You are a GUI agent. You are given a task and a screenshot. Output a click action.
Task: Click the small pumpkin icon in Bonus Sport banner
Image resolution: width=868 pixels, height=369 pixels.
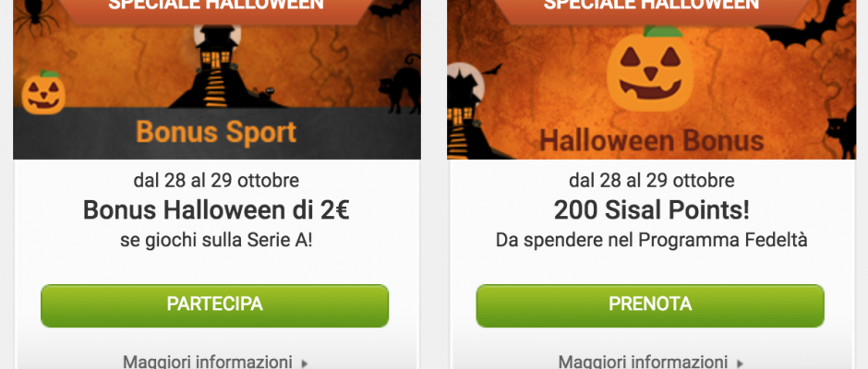point(43,92)
